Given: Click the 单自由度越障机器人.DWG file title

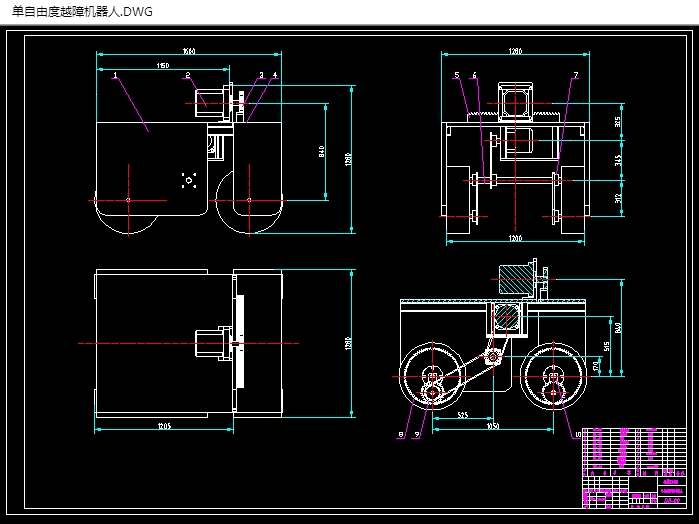Looking at the screenshot, I should [83, 10].
